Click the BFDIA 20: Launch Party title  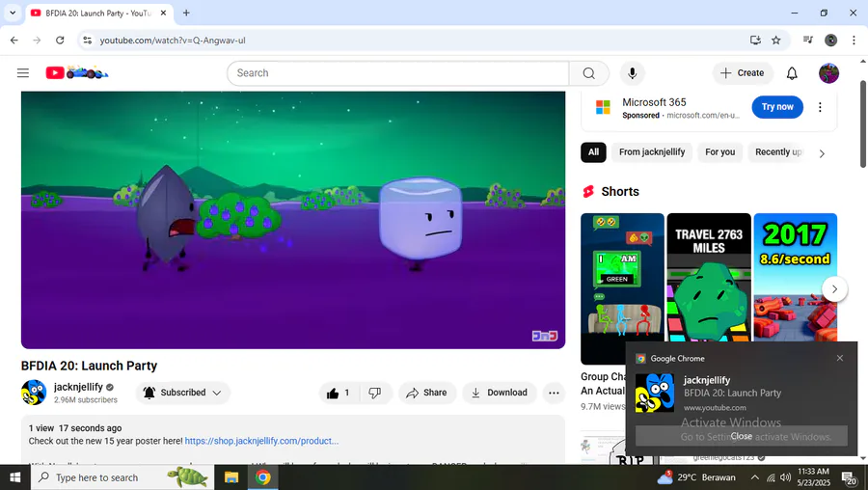click(89, 366)
